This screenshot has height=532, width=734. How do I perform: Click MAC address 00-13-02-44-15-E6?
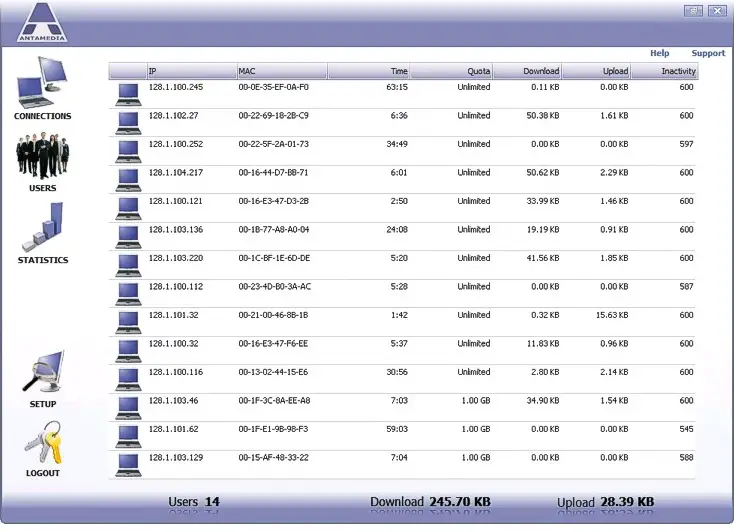tap(273, 372)
